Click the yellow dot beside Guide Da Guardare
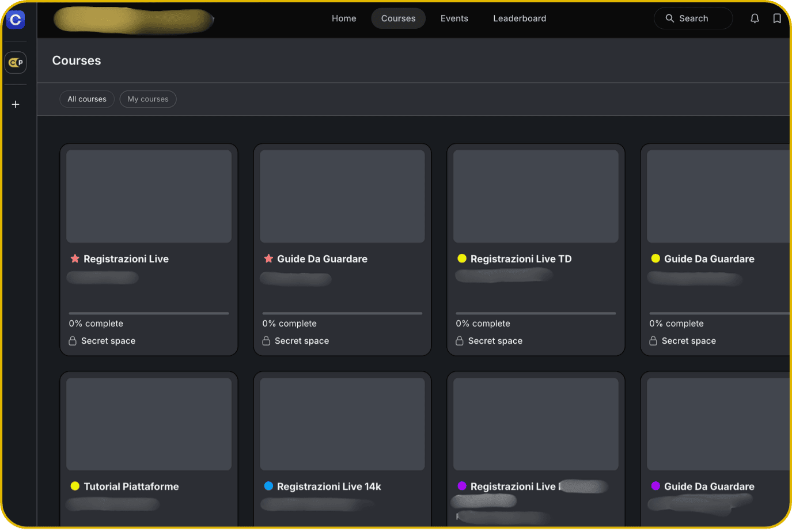The width and height of the screenshot is (792, 532). pos(655,259)
